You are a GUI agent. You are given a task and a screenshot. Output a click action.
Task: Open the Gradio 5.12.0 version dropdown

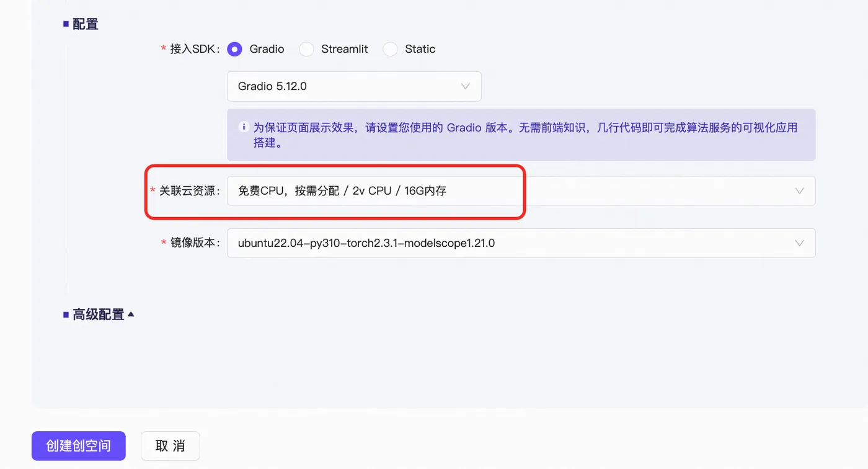pyautogui.click(x=354, y=86)
